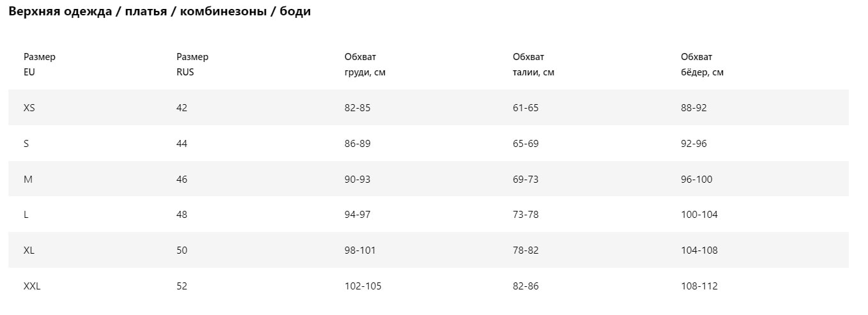Image resolution: width=868 pixels, height=315 pixels.
Task: Click the waist girth column header
Action: 533,65
